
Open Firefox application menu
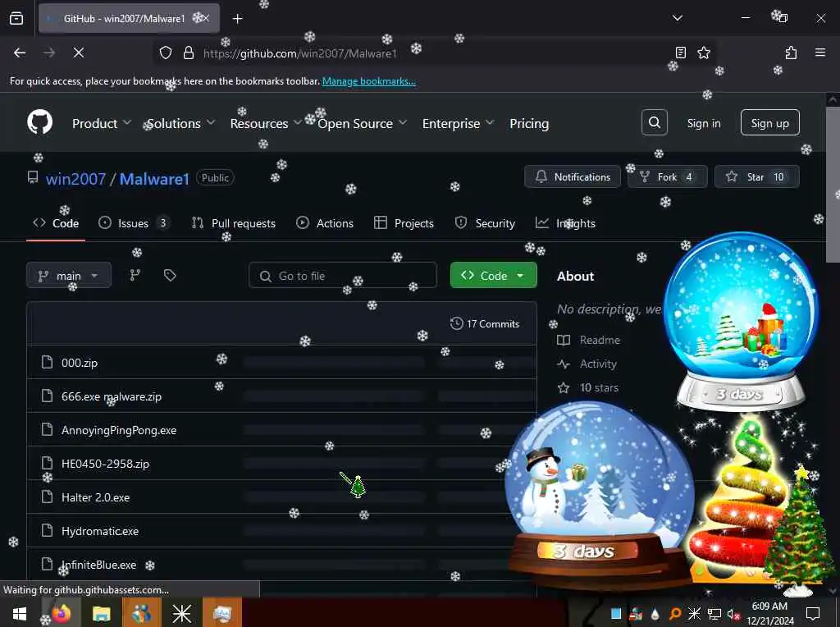click(820, 53)
